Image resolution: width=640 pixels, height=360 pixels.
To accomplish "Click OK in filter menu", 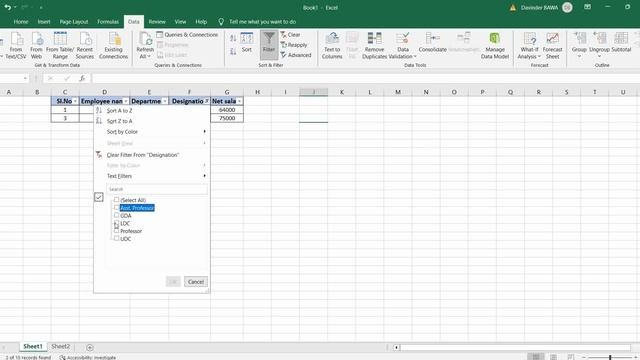I will click(173, 282).
